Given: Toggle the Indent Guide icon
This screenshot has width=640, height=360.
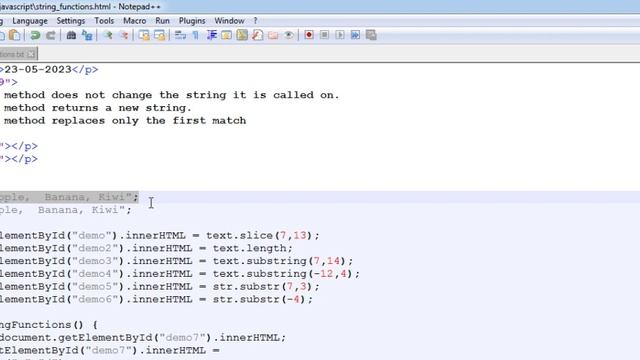Looking at the screenshot, I should tap(211, 36).
